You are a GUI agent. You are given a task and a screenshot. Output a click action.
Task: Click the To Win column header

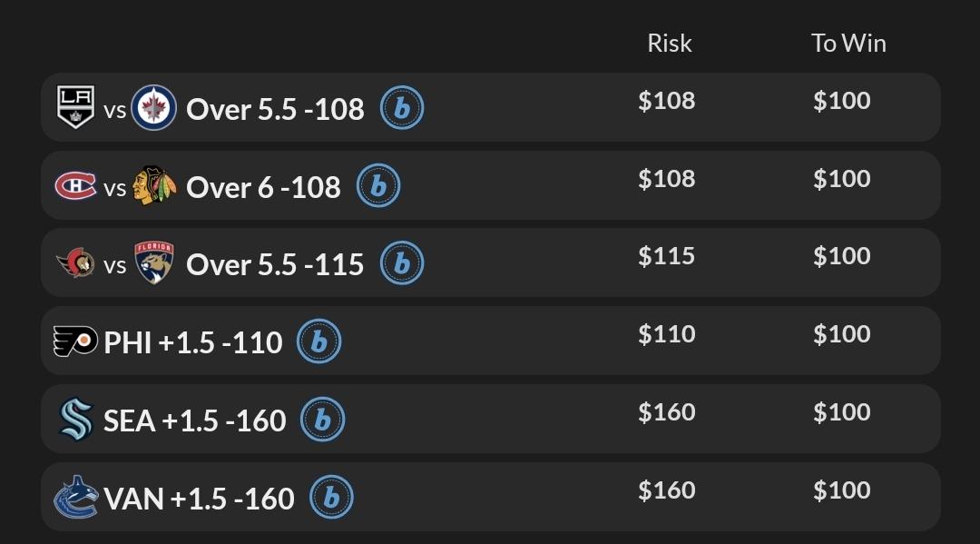point(848,43)
